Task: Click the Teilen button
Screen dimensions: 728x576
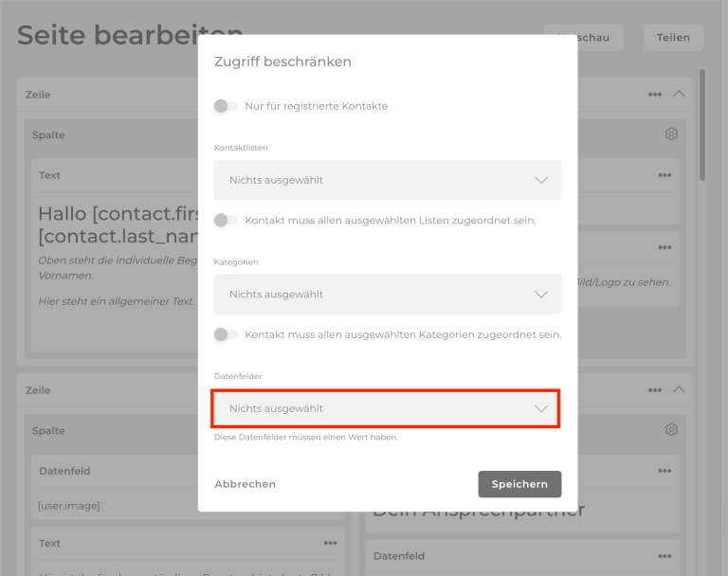Action: (x=673, y=38)
